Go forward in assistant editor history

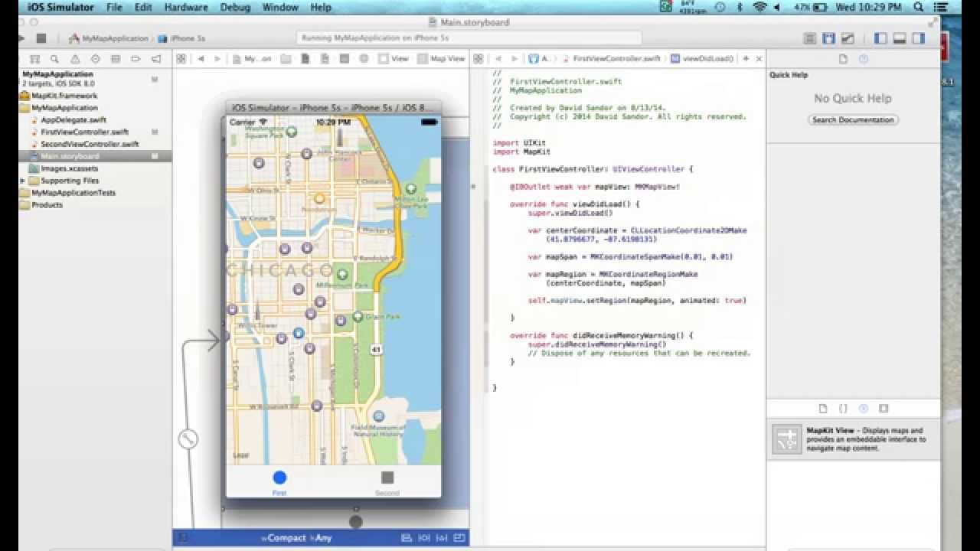coord(515,59)
